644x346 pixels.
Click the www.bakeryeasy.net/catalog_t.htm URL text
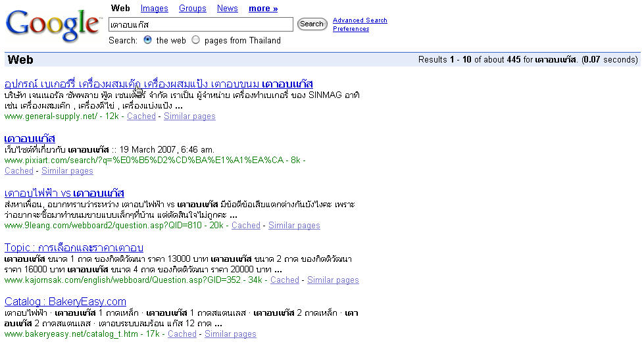coord(71,334)
